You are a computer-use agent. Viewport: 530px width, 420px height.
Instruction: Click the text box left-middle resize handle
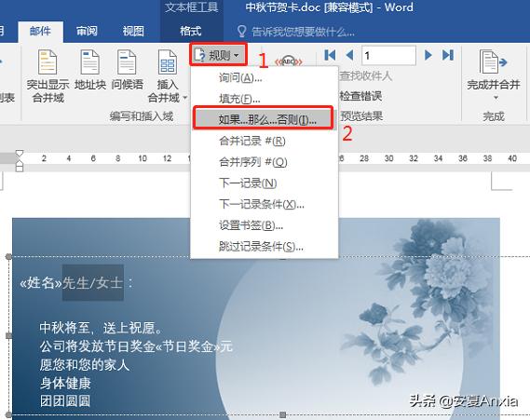(x=8, y=335)
